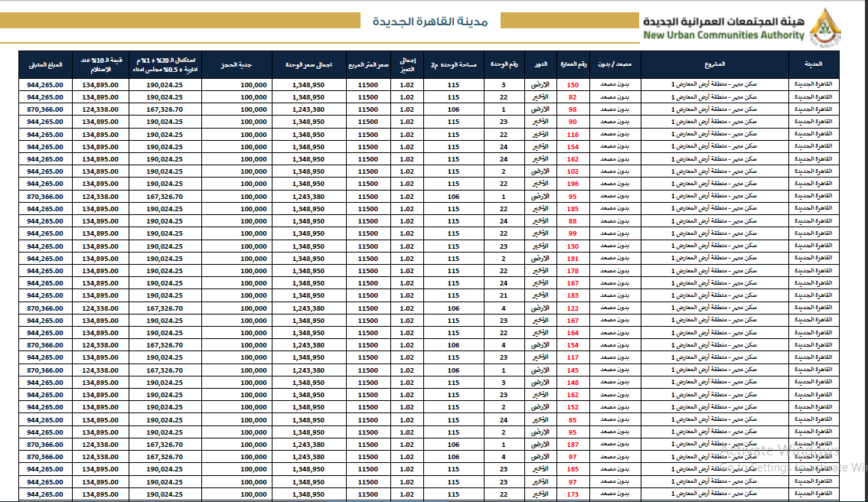This screenshot has height=502, width=868.
Task: Select the 'مساحة الوحده م2' column header
Action: pyautogui.click(x=453, y=64)
